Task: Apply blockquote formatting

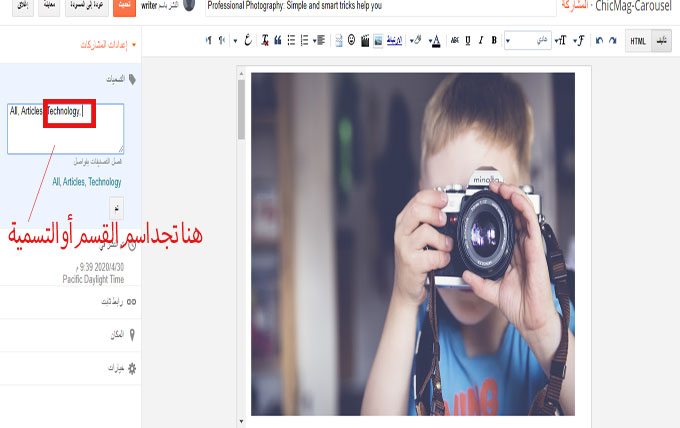Action: point(278,40)
